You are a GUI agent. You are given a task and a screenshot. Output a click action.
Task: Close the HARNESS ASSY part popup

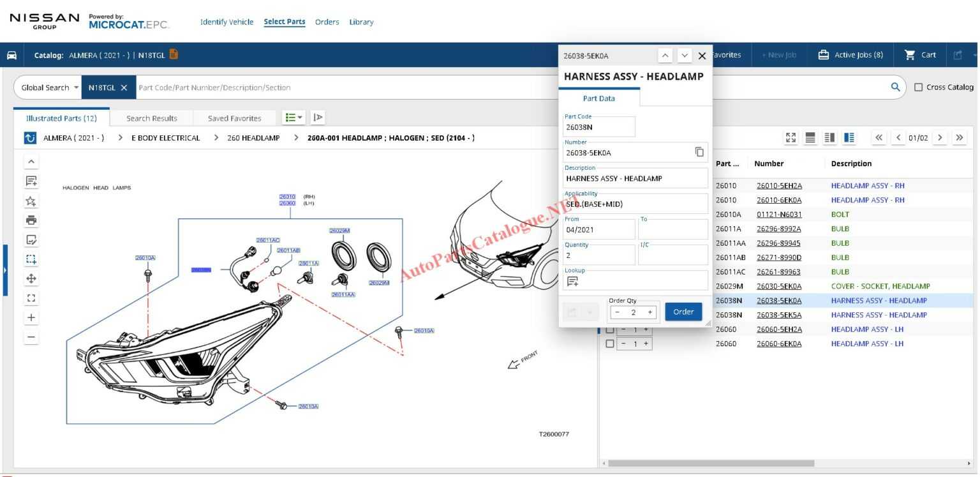(x=702, y=56)
